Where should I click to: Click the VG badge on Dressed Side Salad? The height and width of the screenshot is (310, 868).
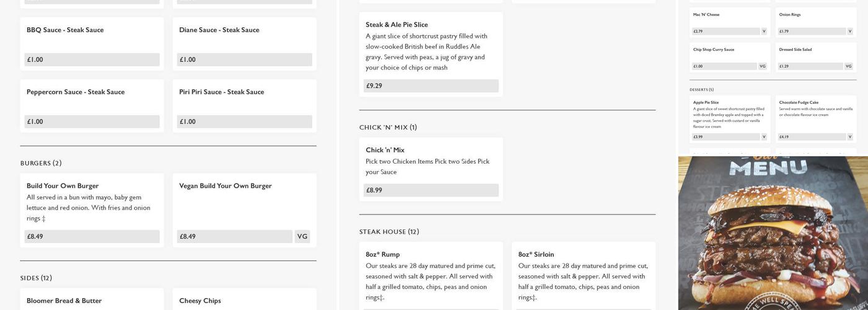(849, 66)
